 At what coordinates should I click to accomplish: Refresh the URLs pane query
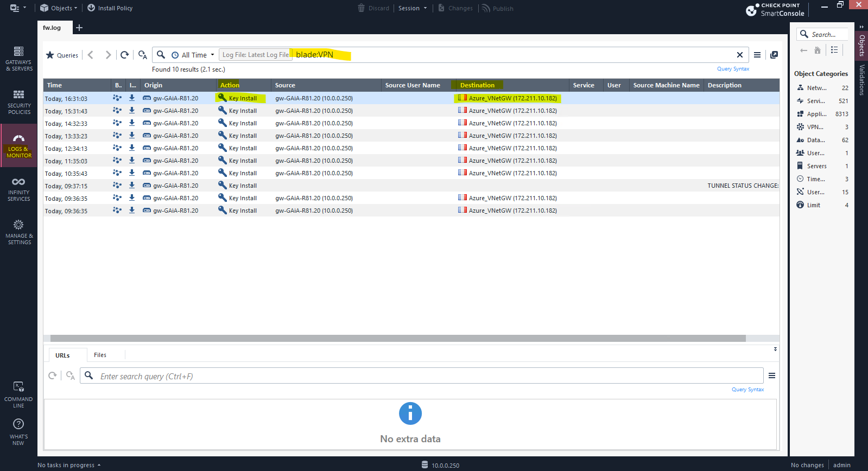53,375
